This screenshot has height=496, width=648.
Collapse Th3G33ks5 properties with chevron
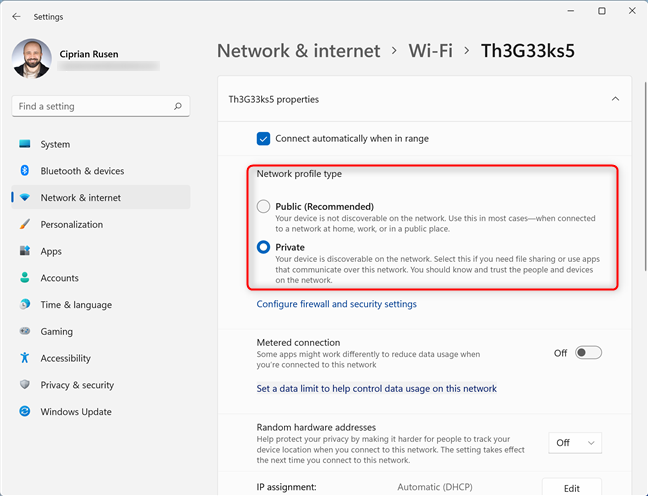pos(615,99)
